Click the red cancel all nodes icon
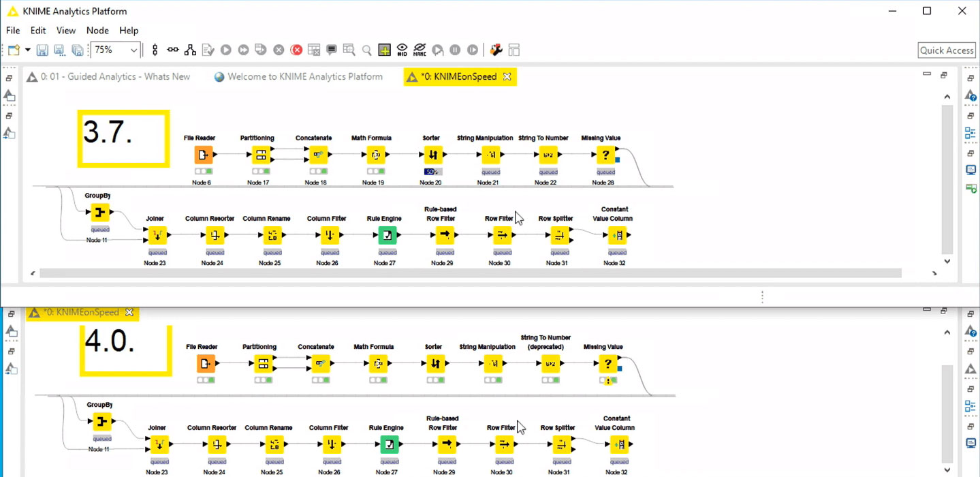 click(x=296, y=50)
